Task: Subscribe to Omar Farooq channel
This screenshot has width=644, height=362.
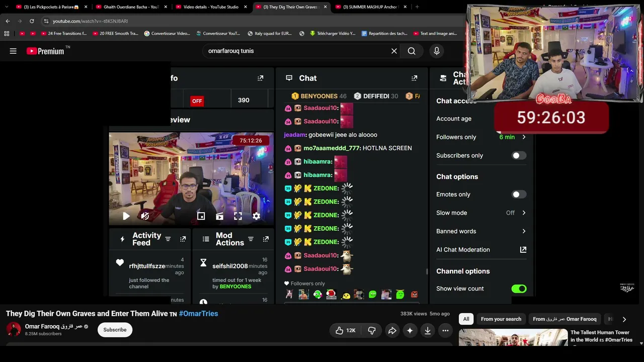Action: click(115, 330)
